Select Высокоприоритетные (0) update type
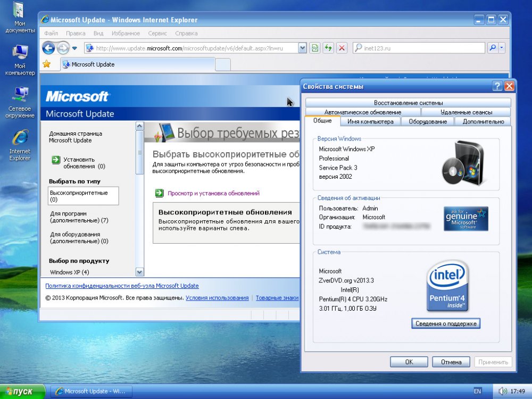Image resolution: width=532 pixels, height=399 pixels. [x=83, y=196]
